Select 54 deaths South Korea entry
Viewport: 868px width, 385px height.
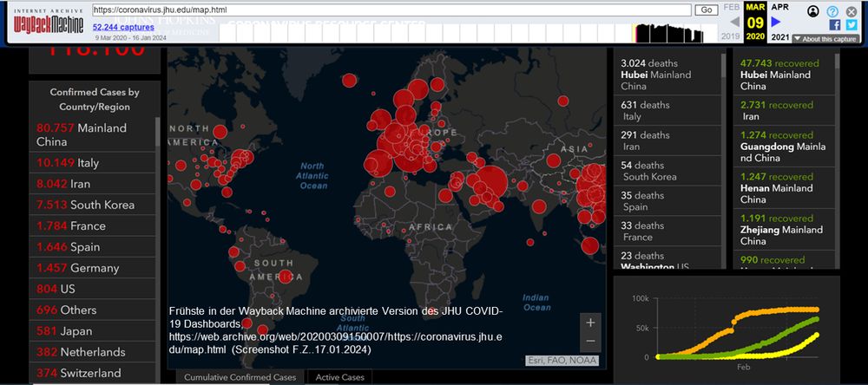667,170
